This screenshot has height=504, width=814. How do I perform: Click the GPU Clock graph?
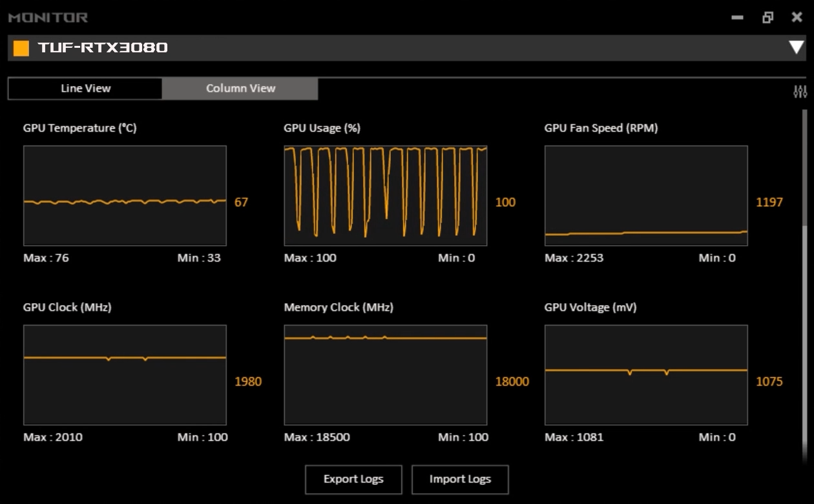pos(125,375)
